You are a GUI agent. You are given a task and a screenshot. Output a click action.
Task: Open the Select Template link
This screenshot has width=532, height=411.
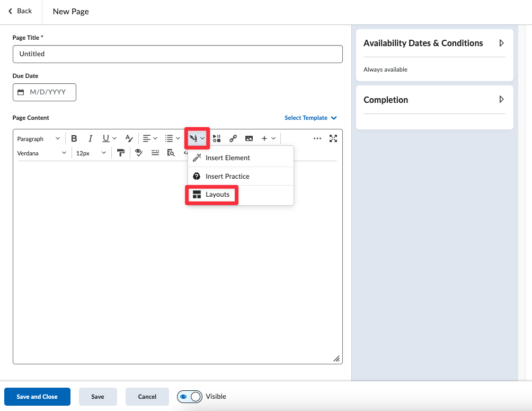pos(310,118)
